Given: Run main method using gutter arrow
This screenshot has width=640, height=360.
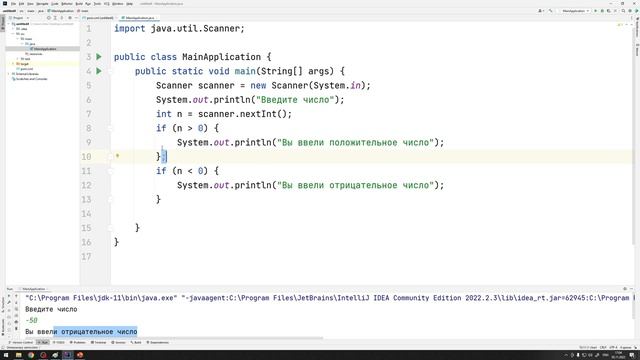Looking at the screenshot, I should tap(99, 71).
